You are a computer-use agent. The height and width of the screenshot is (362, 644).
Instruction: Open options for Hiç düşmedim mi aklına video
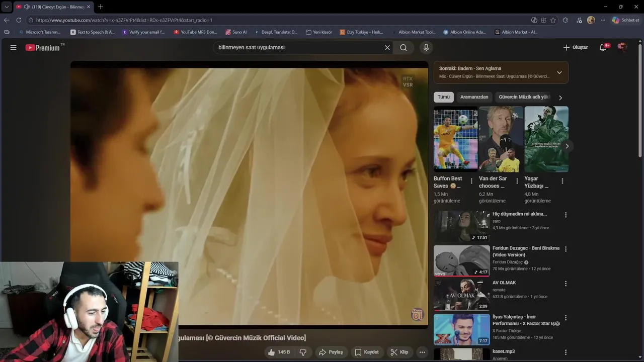(566, 215)
